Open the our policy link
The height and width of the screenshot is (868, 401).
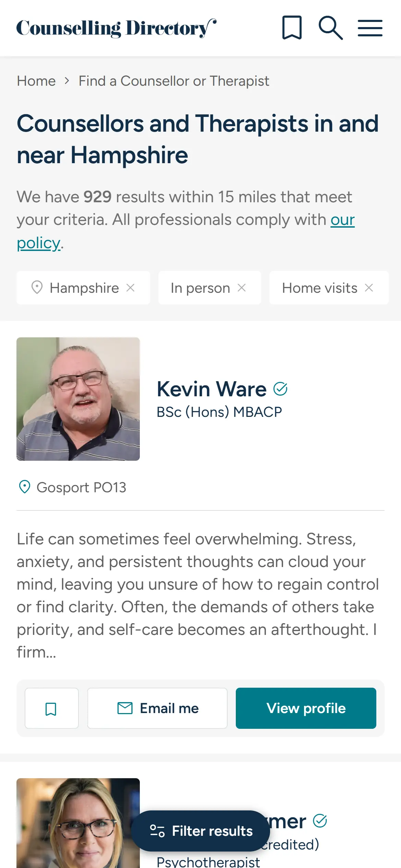(342, 220)
